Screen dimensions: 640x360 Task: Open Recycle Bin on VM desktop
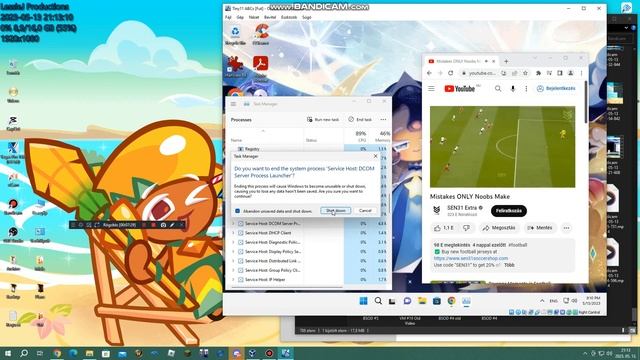tap(235, 35)
